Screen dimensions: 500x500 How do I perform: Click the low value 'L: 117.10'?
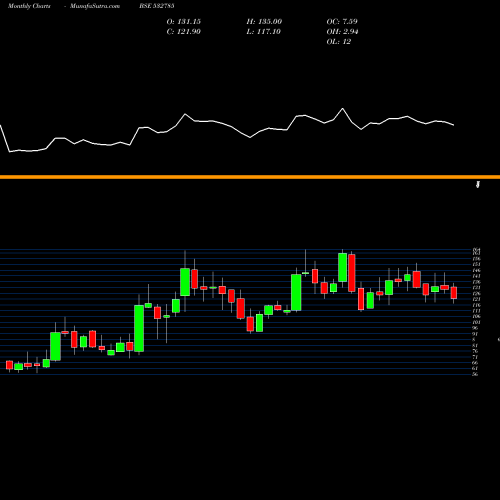click(x=264, y=32)
